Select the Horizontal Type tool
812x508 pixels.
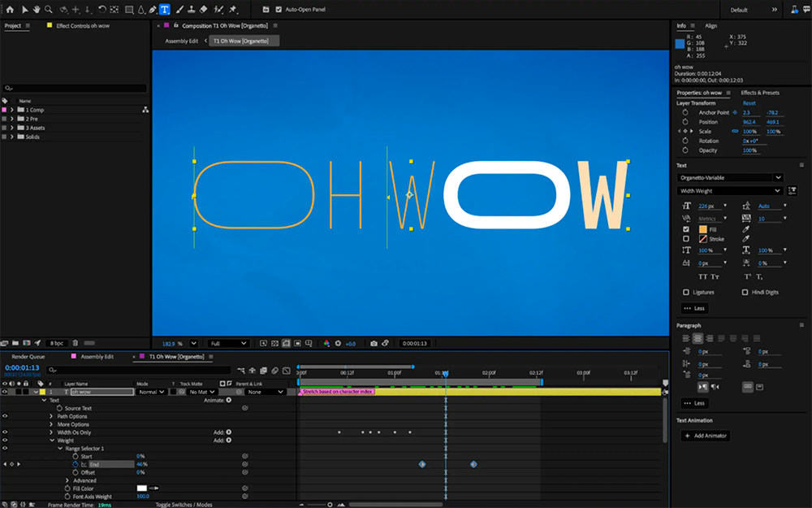165,9
